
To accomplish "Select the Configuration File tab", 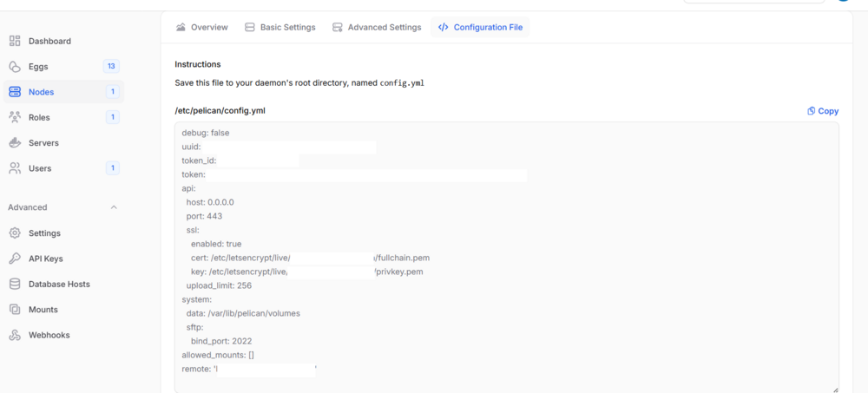I will (x=480, y=27).
